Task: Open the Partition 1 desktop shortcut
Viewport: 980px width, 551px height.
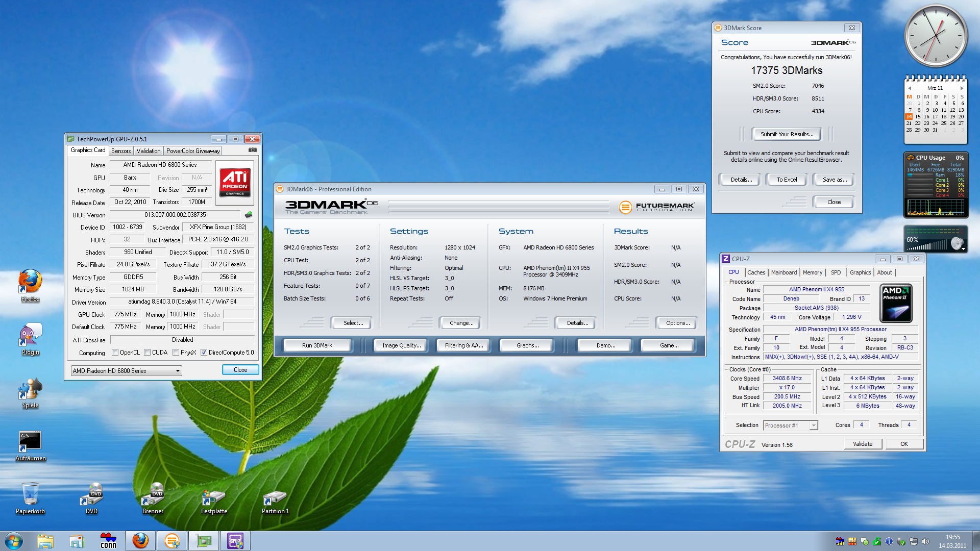Action: point(276,501)
